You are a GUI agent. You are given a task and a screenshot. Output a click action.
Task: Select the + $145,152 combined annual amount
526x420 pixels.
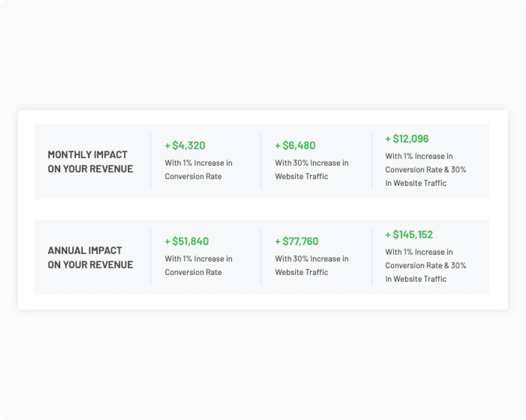click(x=409, y=234)
